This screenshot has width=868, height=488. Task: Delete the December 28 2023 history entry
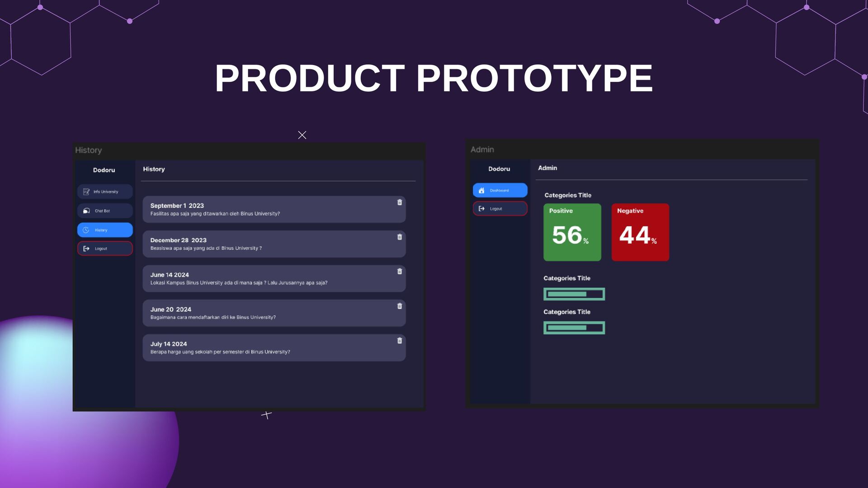pos(400,237)
